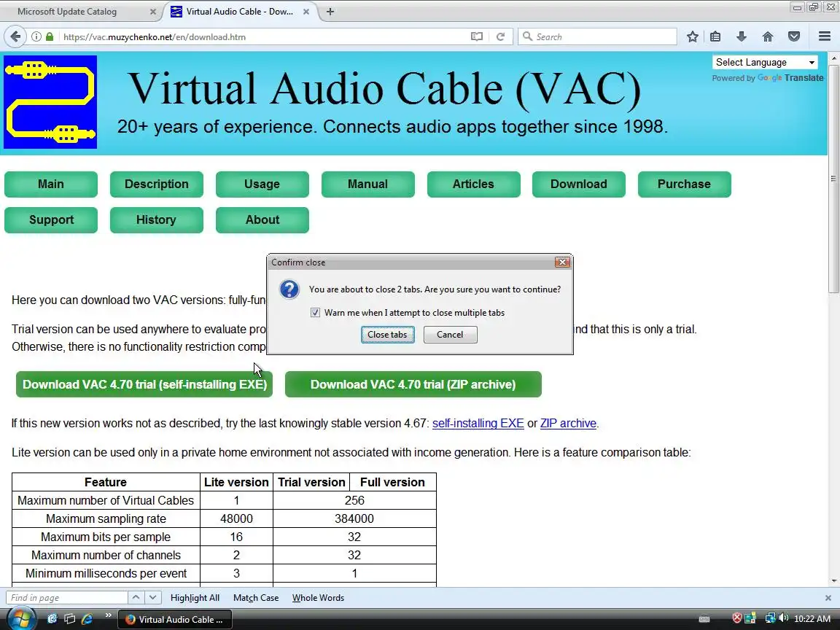Viewport: 840px width, 630px height.
Task: Click the scrollbar down arrow
Action: (833, 580)
